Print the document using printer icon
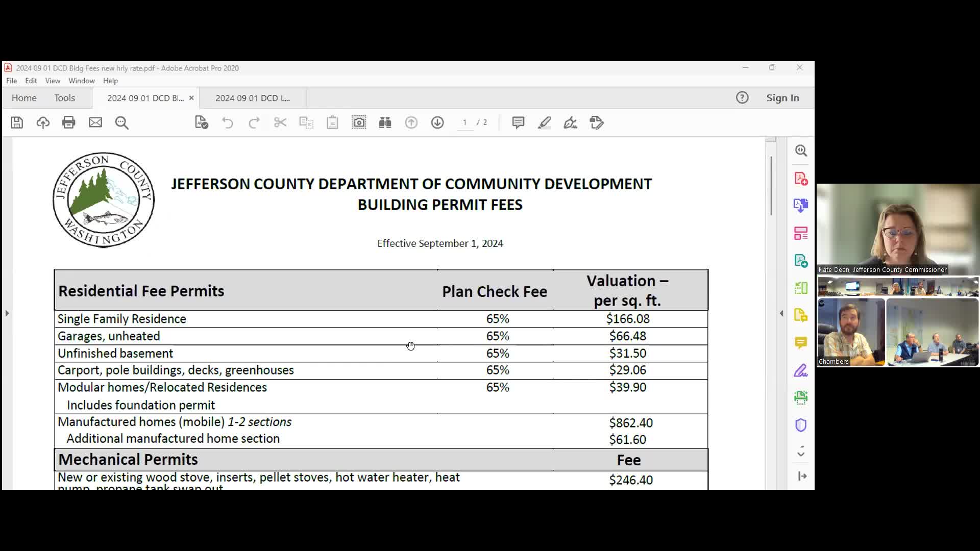 (x=68, y=122)
